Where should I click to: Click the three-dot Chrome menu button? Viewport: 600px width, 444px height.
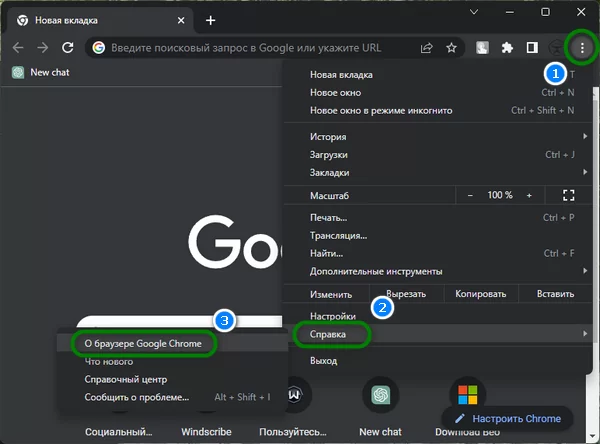[x=581, y=47]
